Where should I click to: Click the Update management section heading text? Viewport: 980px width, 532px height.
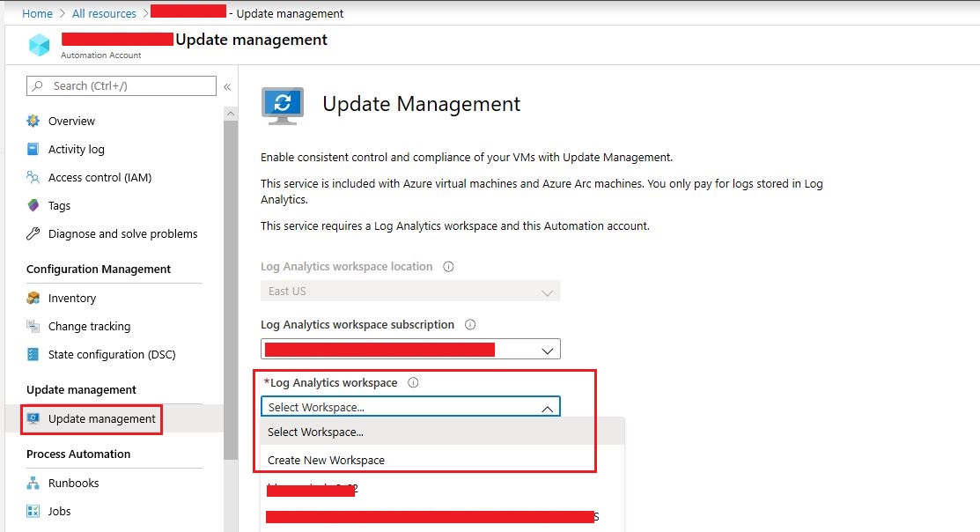(x=81, y=389)
